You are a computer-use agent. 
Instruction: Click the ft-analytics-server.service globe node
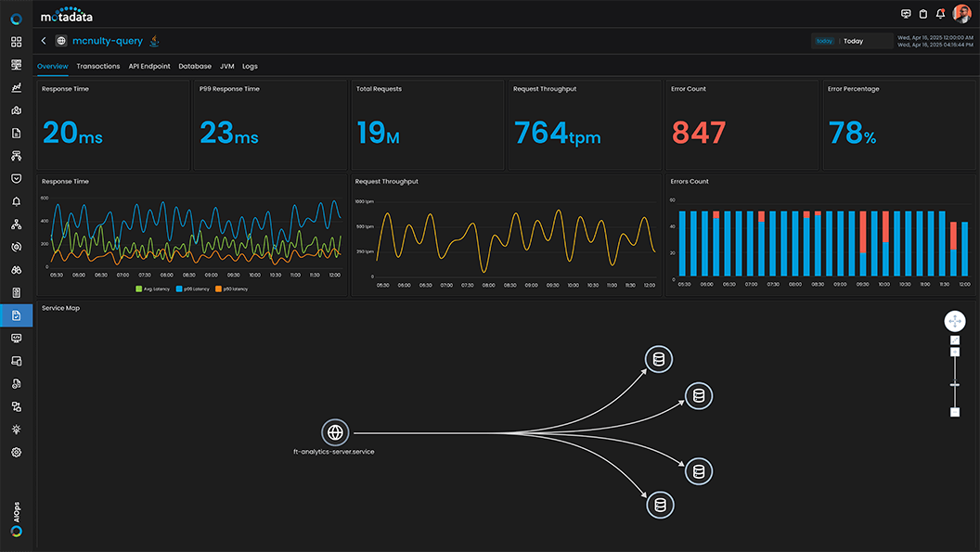click(x=335, y=432)
